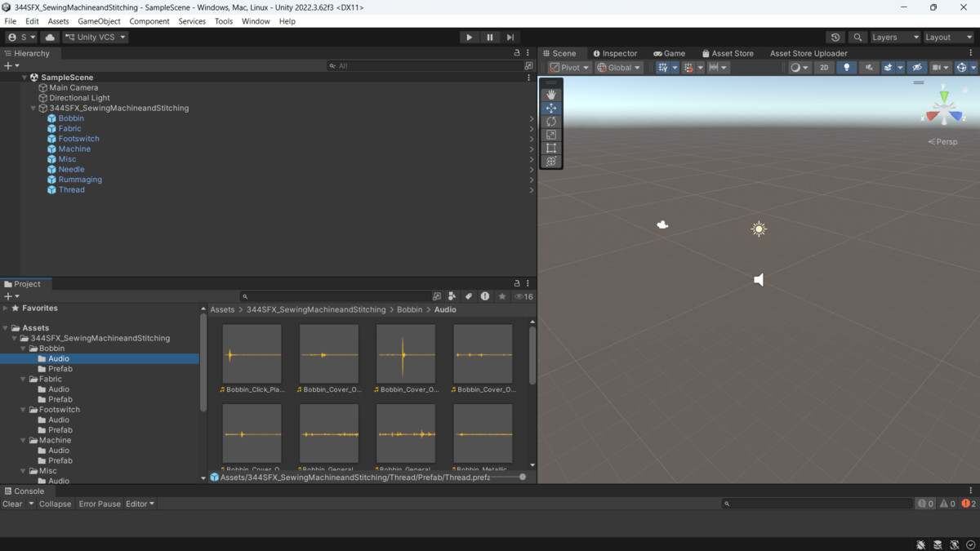The width and height of the screenshot is (980, 551).
Task: Open the Console panel options menu
Action: tap(971, 491)
